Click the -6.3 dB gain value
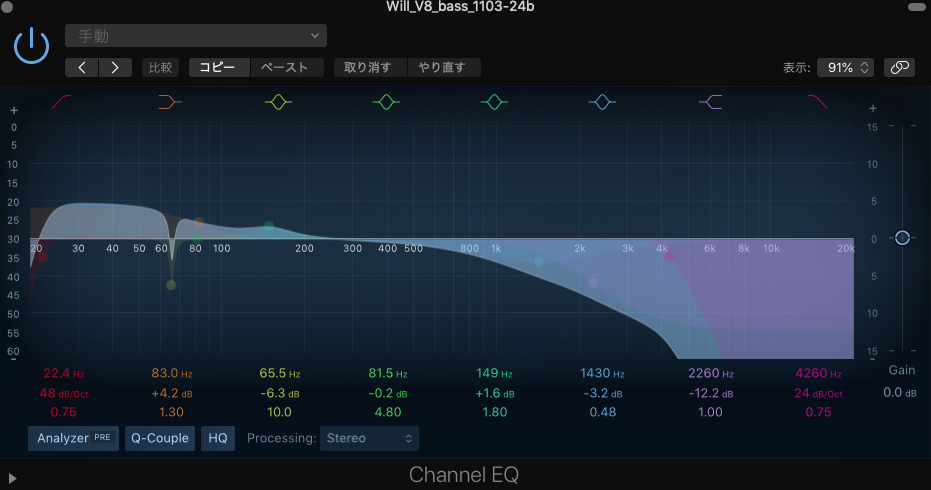The width and height of the screenshot is (931, 490). pyautogui.click(x=280, y=393)
